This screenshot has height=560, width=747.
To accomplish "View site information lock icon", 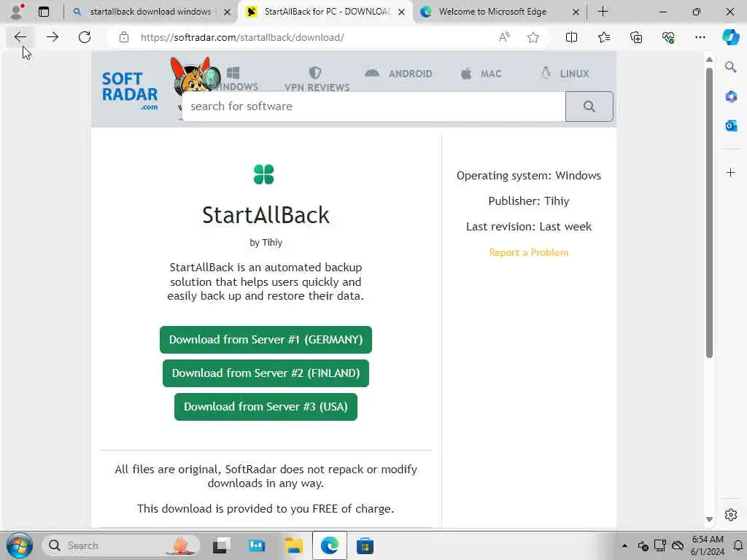I will [x=124, y=37].
